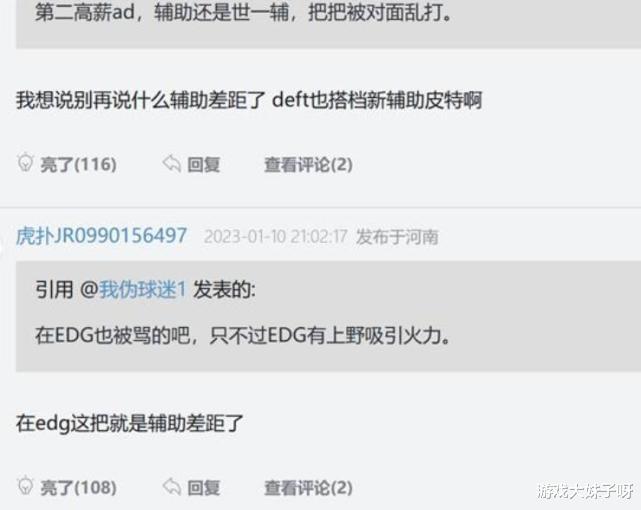Select 回复 for the edg辅助差距 comment
Image resolution: width=641 pixels, height=510 pixels.
204,488
